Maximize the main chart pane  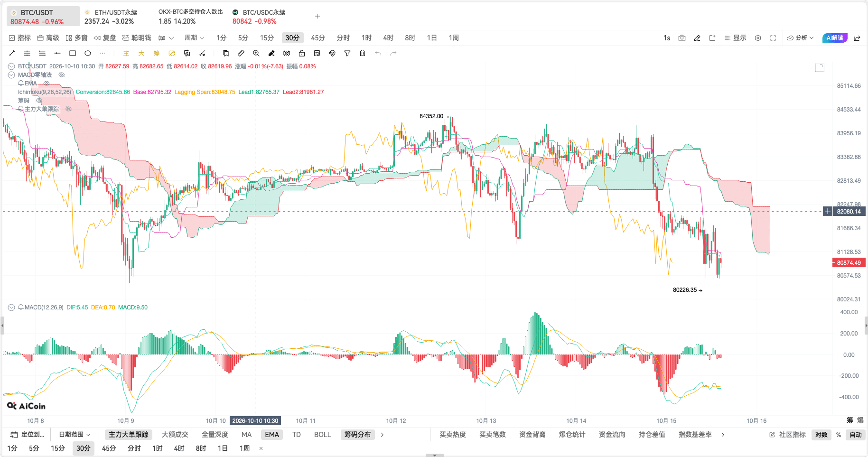pyautogui.click(x=820, y=67)
